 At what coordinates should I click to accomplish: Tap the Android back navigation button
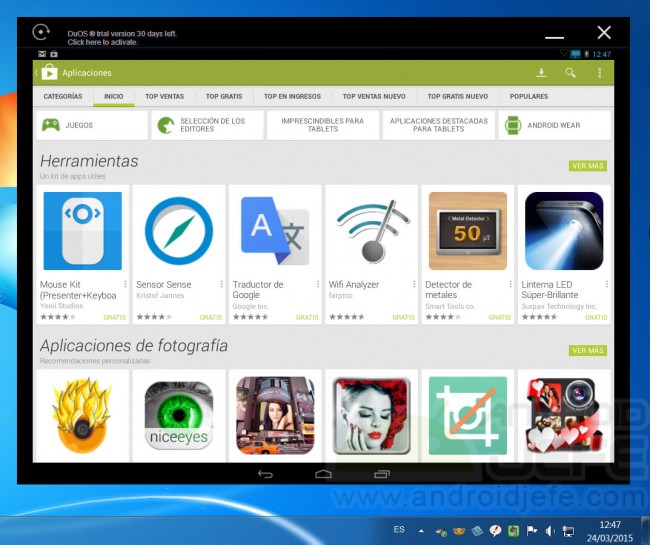(x=265, y=474)
